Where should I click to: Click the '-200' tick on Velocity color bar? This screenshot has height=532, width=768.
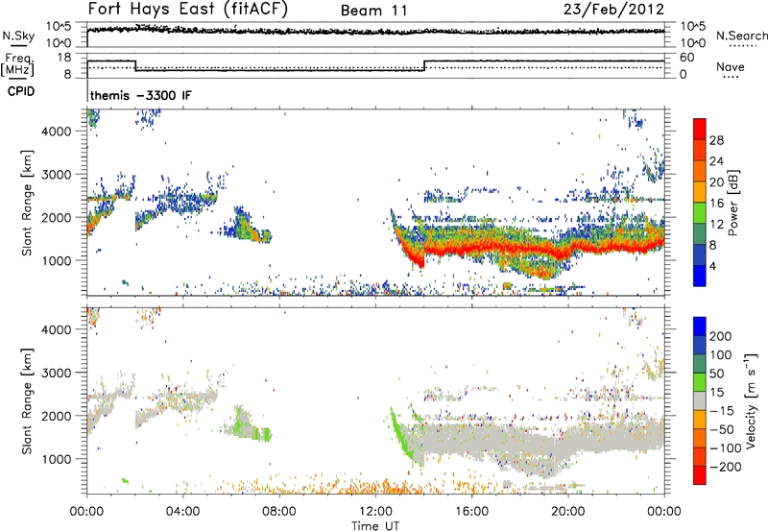pyautogui.click(x=725, y=467)
